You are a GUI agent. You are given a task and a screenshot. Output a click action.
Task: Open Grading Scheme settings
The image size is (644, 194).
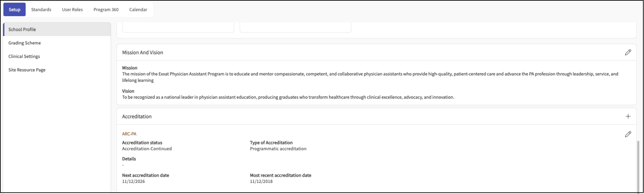(x=24, y=43)
